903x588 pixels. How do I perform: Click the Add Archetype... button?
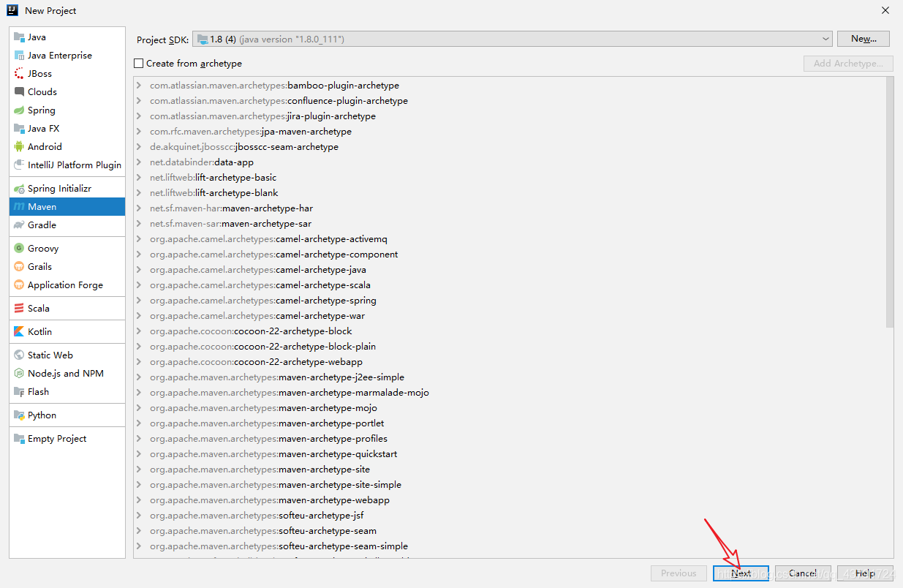(848, 64)
